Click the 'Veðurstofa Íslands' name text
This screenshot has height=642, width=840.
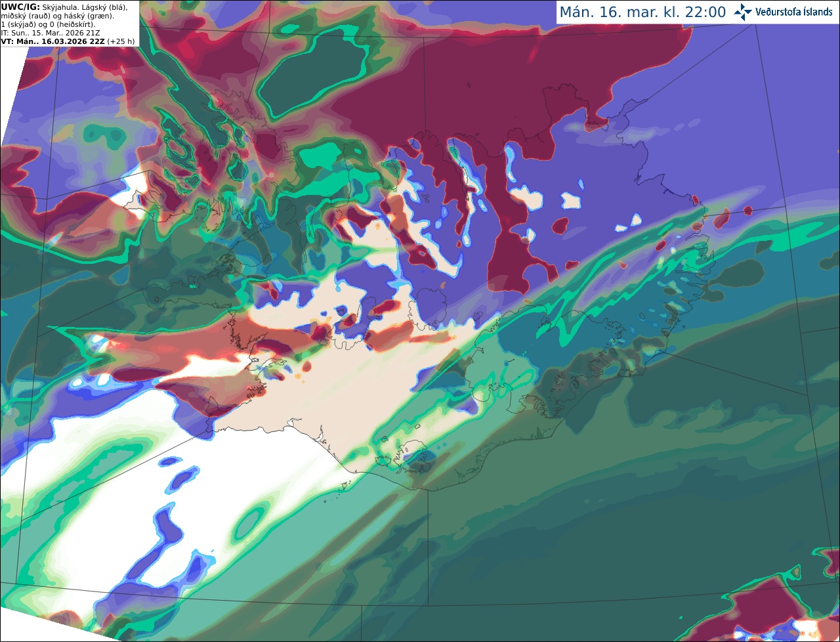pyautogui.click(x=794, y=12)
